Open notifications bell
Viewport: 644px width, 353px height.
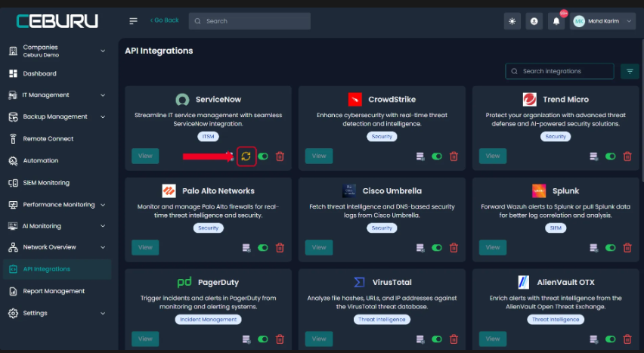(x=556, y=21)
